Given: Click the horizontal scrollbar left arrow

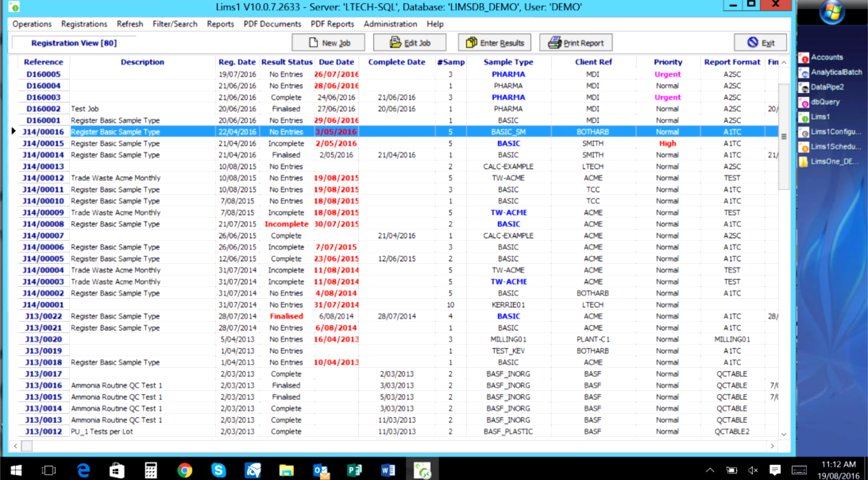Looking at the screenshot, I should pos(15,446).
